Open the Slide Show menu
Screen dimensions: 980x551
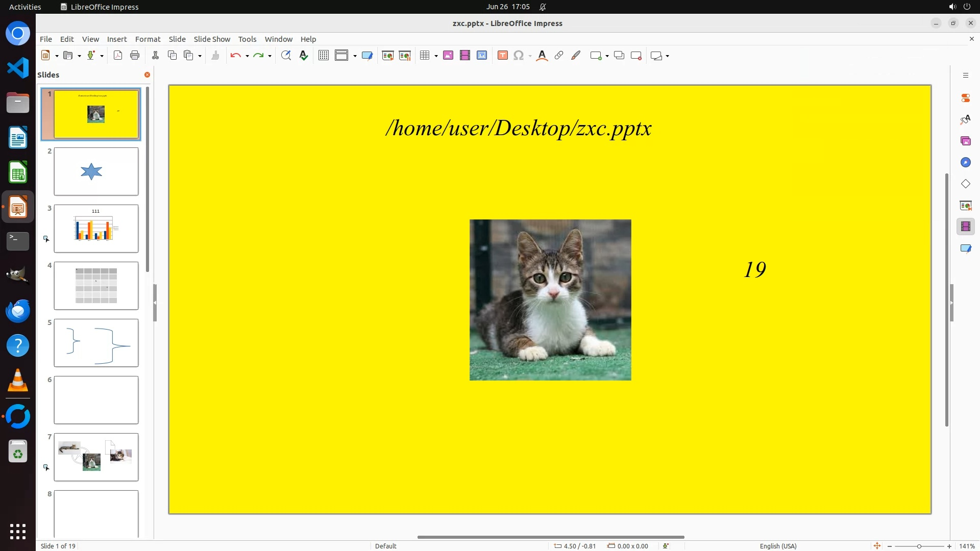(x=212, y=39)
